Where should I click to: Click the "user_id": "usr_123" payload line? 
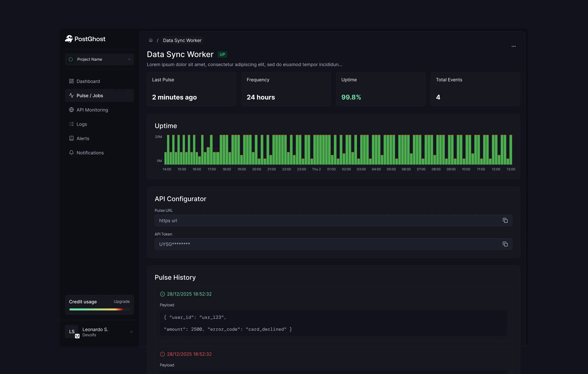click(195, 317)
